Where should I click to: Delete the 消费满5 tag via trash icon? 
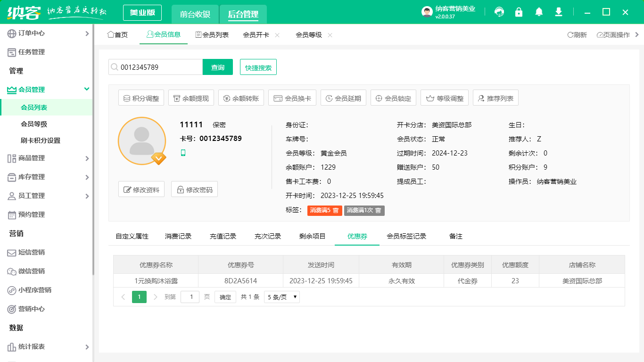pyautogui.click(x=336, y=210)
